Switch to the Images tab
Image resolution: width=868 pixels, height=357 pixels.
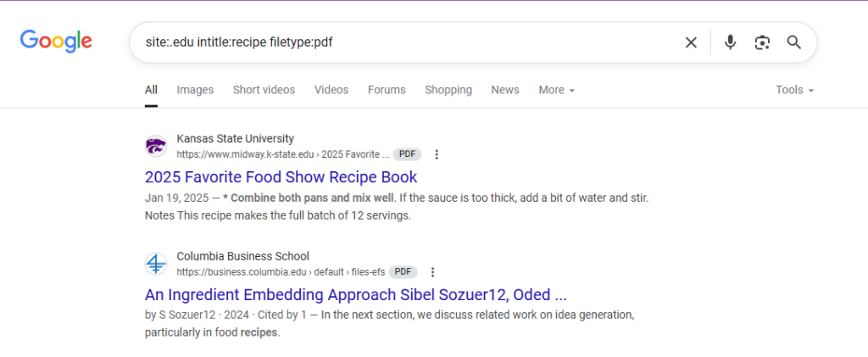pos(195,90)
